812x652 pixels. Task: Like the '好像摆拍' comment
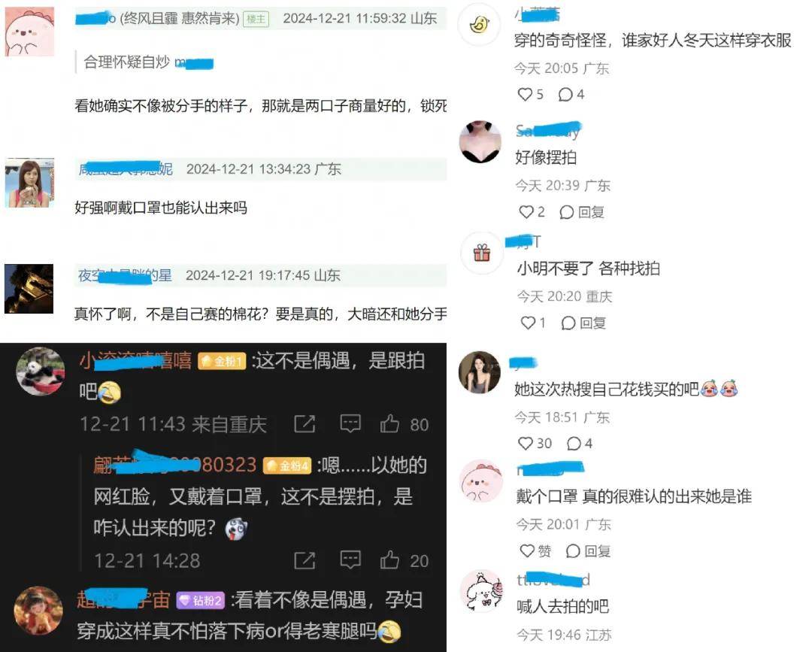pyautogui.click(x=532, y=212)
